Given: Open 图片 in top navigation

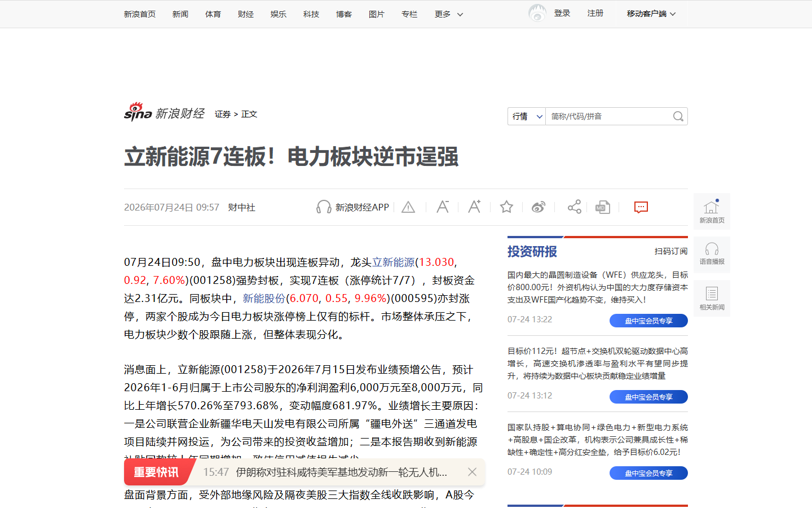Looking at the screenshot, I should pos(377,14).
